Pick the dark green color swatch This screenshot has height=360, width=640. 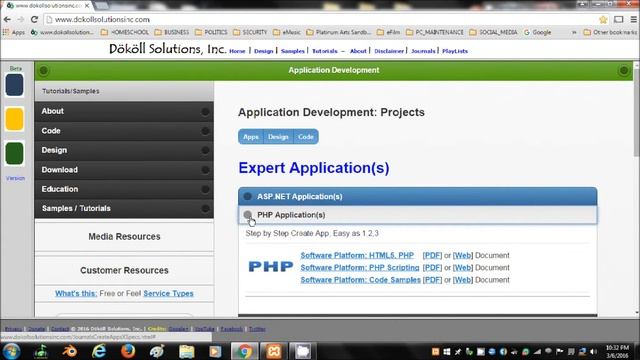tap(14, 153)
